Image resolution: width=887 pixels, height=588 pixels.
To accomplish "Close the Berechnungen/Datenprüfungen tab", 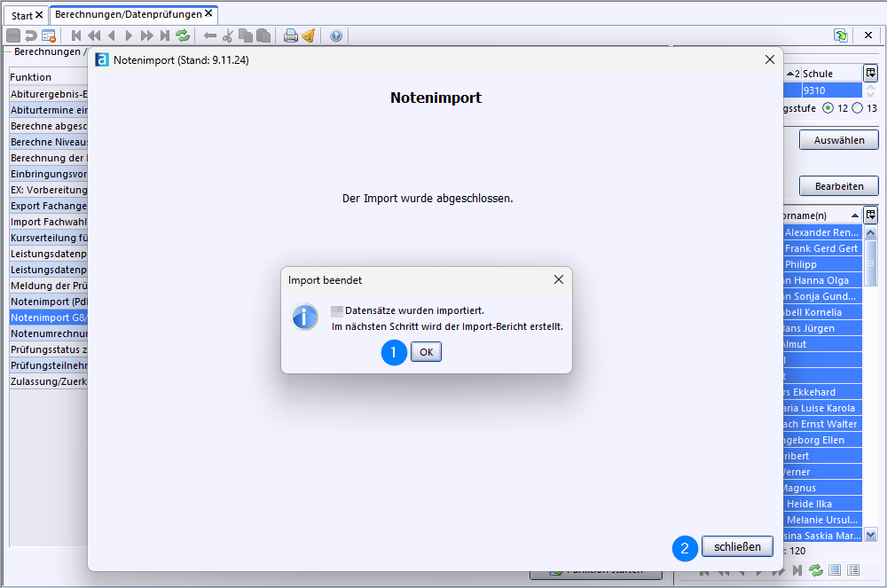I will pyautogui.click(x=208, y=13).
